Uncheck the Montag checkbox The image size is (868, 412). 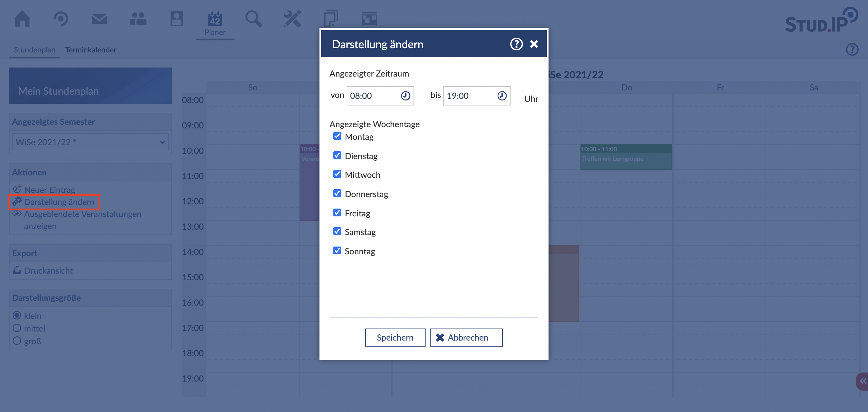pyautogui.click(x=337, y=136)
